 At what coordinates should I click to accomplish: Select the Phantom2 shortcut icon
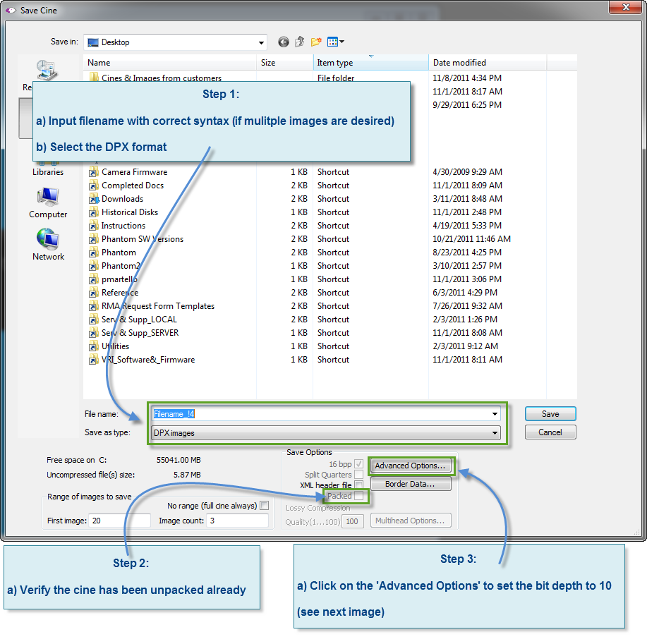click(x=93, y=266)
